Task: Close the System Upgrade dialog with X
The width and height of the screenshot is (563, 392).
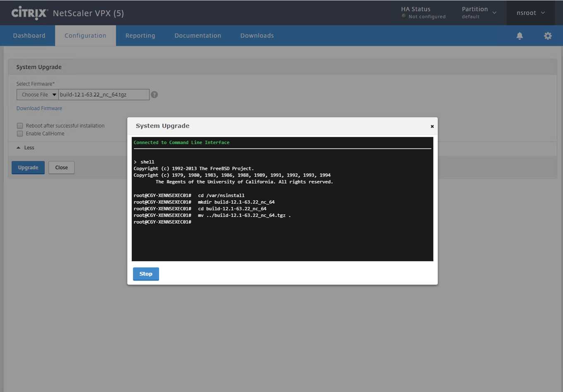Action: pyautogui.click(x=432, y=126)
